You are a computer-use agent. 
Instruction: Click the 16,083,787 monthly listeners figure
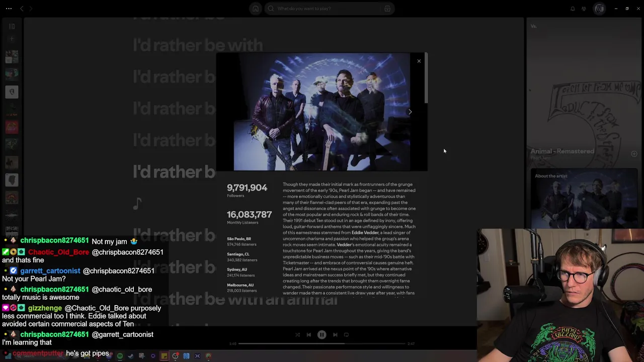click(x=249, y=215)
